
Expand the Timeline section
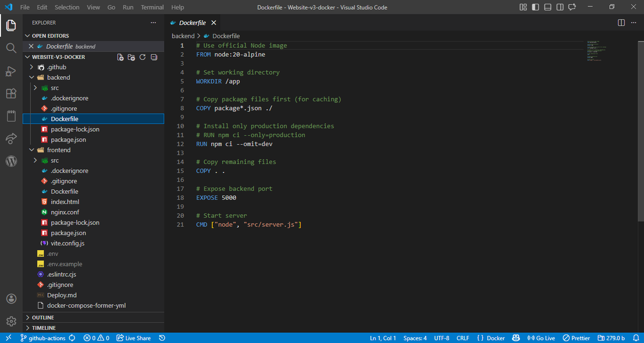coord(94,327)
